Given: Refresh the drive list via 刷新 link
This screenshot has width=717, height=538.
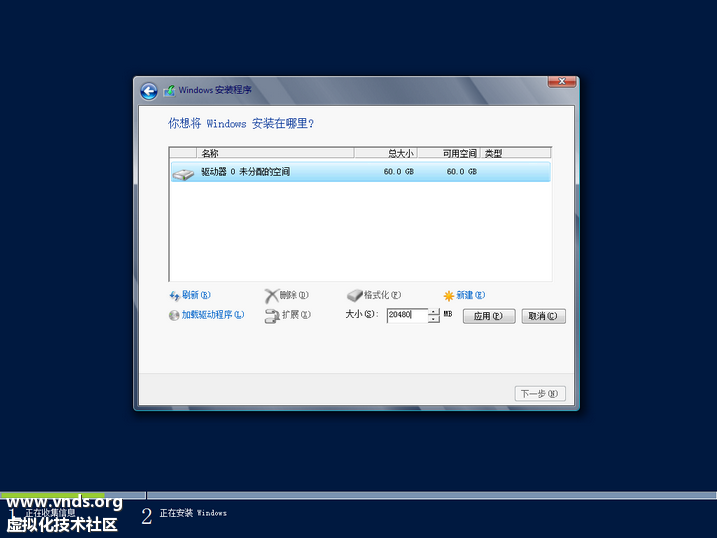Looking at the screenshot, I should click(x=196, y=295).
